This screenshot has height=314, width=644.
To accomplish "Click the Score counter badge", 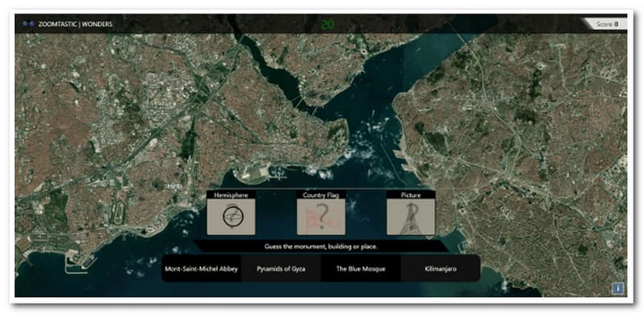I will [605, 24].
